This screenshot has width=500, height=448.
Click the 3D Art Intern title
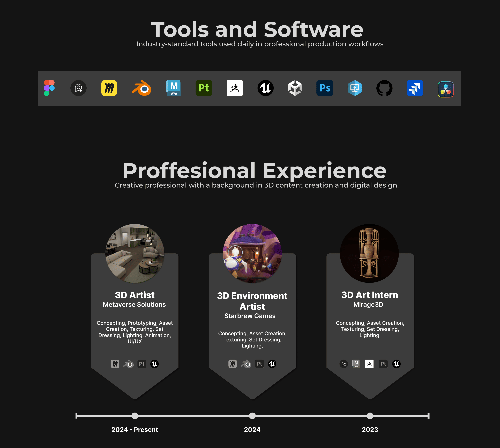click(x=370, y=295)
